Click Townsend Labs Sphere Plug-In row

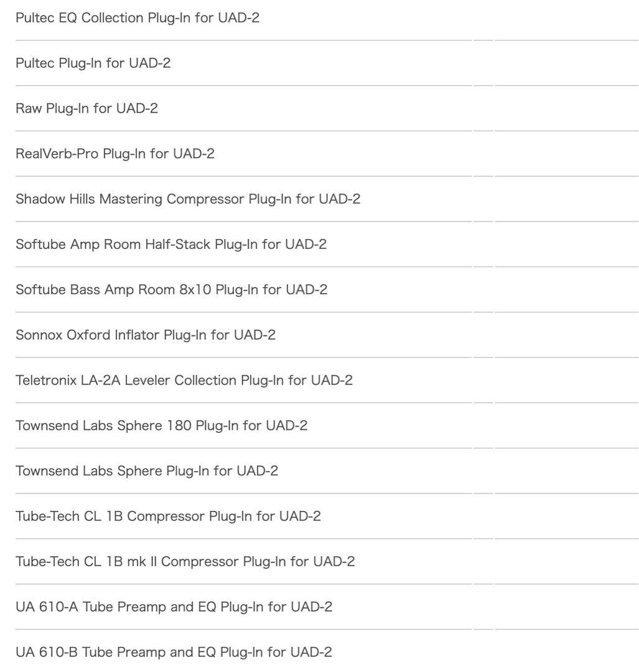(x=147, y=471)
